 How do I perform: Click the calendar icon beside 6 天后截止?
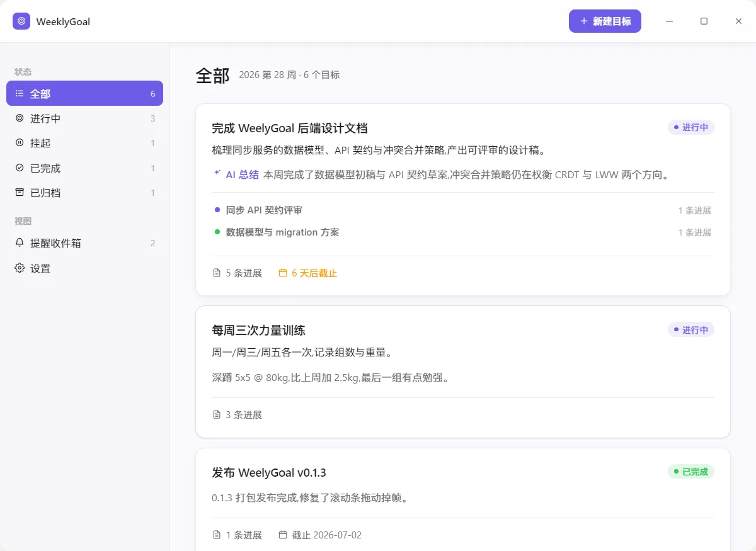point(283,273)
